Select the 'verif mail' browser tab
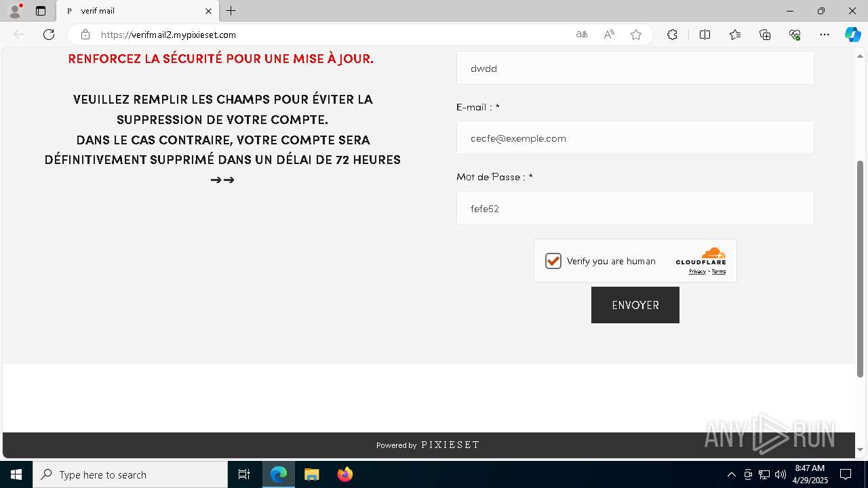 138,11
